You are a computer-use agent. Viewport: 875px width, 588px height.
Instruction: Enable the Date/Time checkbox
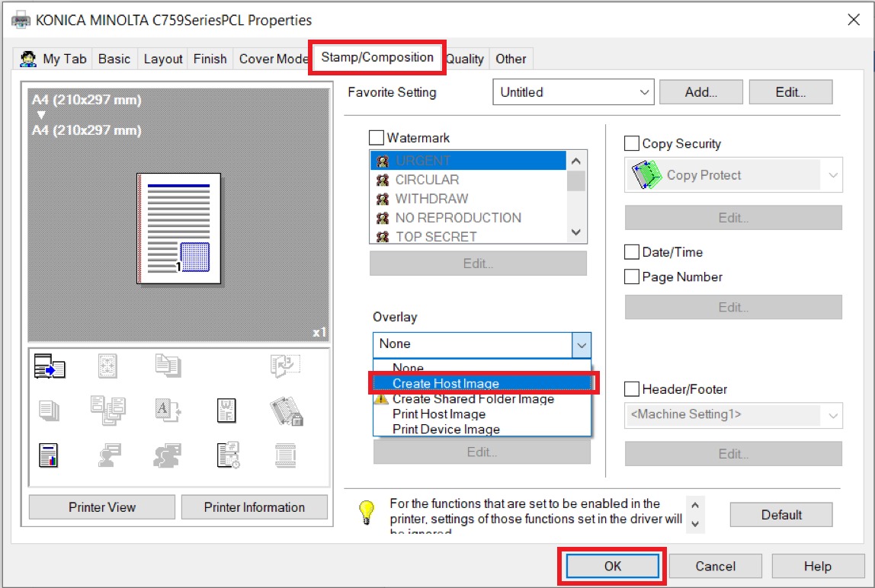tap(632, 252)
